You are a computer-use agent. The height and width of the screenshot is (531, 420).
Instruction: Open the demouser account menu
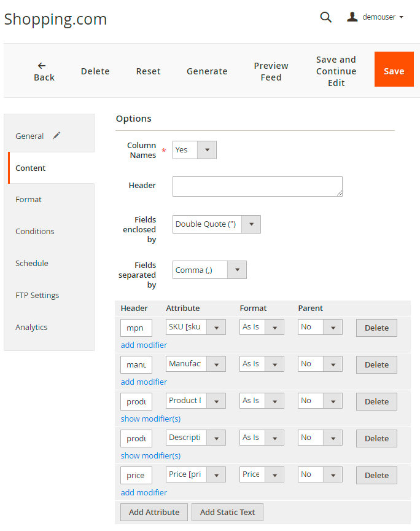pyautogui.click(x=375, y=17)
